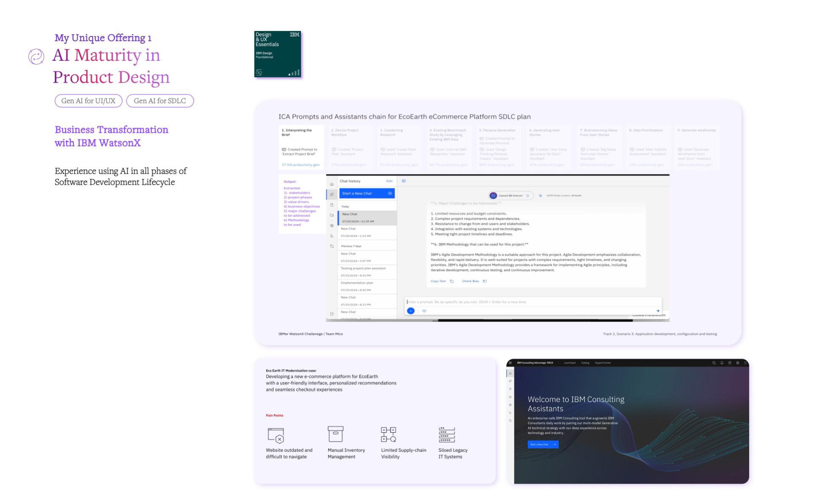Click gear icon in welcome screen sidebar
Viewport: 815px width, 504px height.
pos(510,405)
